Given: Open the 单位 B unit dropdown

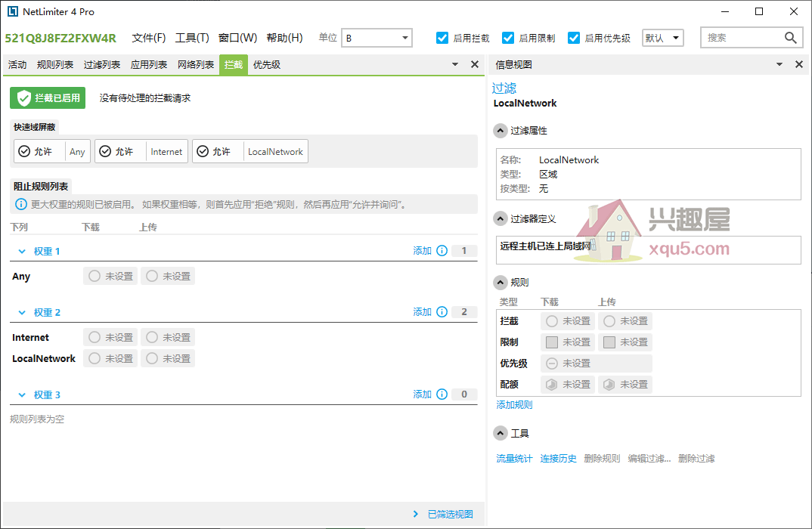Looking at the screenshot, I should (x=377, y=38).
